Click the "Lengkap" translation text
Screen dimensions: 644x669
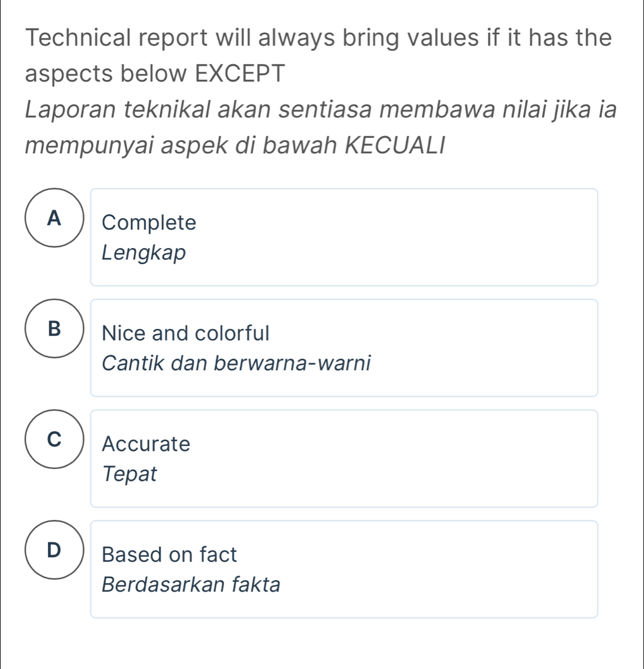144,253
